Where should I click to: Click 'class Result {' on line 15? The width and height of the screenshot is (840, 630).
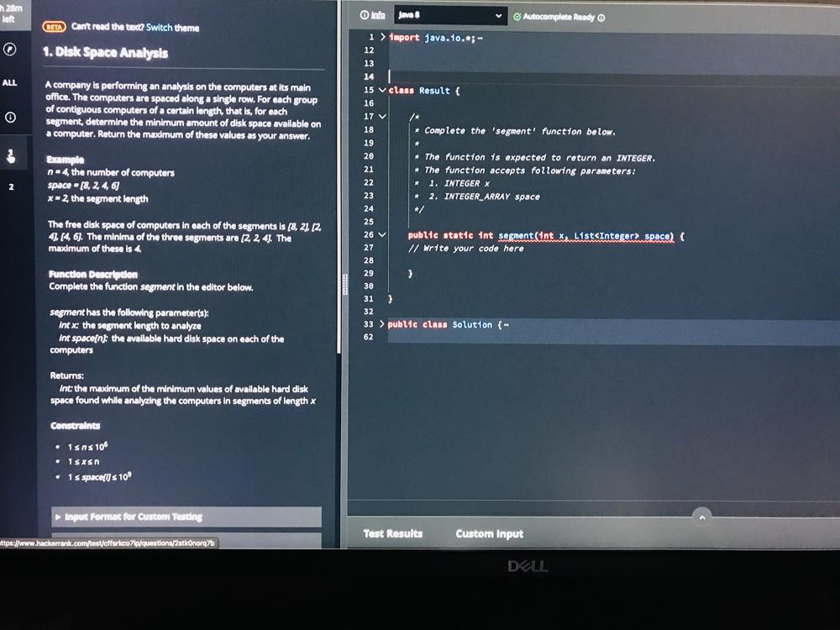[424, 91]
